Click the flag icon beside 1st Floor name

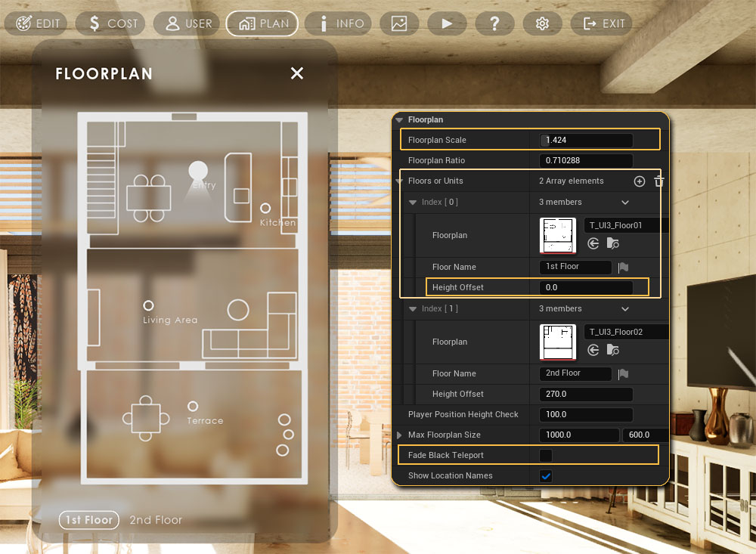point(624,268)
